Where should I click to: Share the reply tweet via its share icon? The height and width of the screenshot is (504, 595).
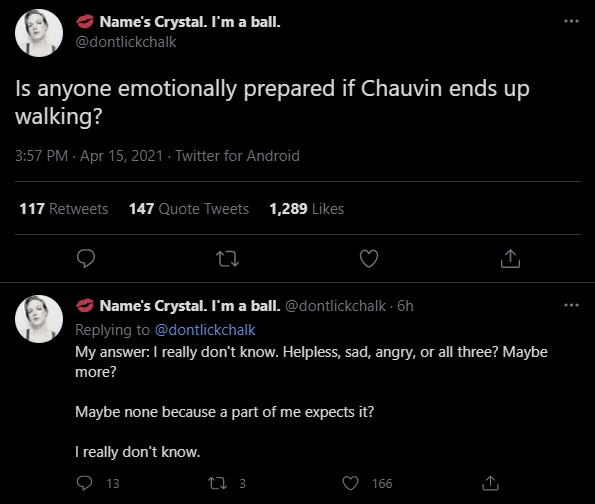pyautogui.click(x=490, y=483)
